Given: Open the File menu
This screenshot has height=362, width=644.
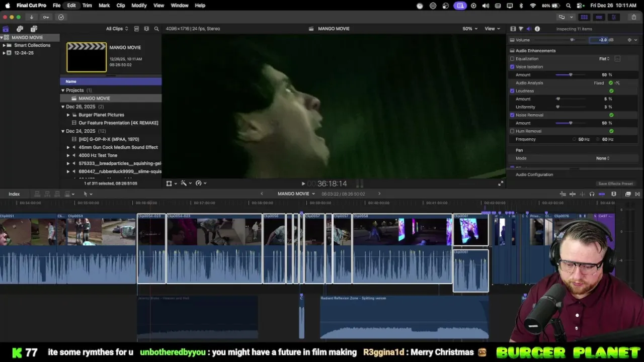Looking at the screenshot, I should (57, 6).
